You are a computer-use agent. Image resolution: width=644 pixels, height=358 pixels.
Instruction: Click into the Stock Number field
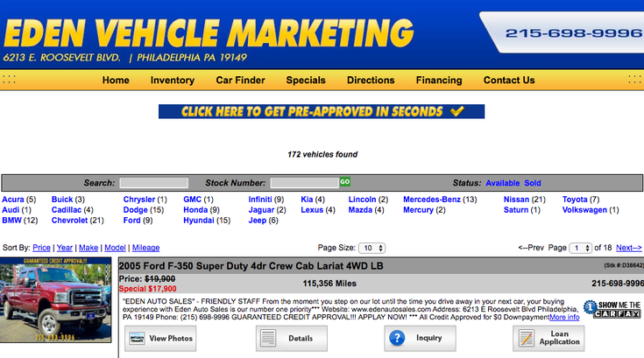coord(305,182)
